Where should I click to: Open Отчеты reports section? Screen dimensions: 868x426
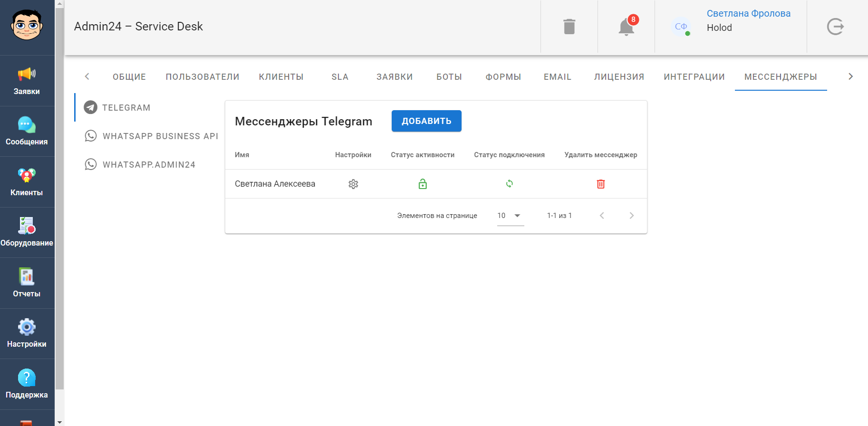point(27,283)
